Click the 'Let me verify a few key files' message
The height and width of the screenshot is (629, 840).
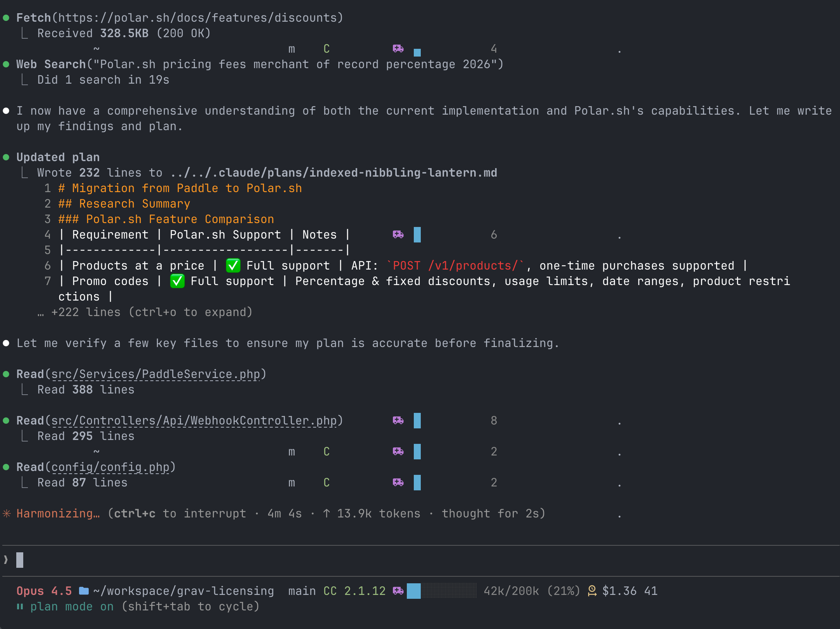coord(288,343)
